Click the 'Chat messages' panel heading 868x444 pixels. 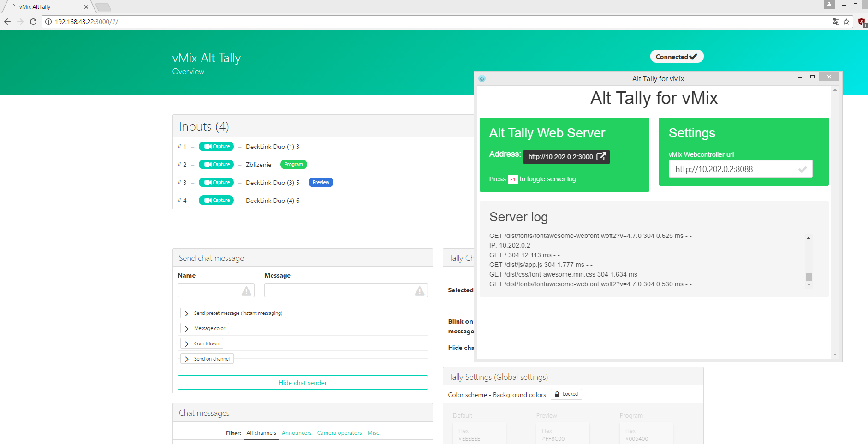[x=204, y=413]
